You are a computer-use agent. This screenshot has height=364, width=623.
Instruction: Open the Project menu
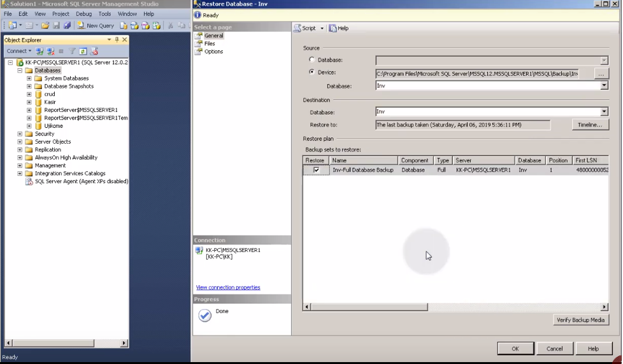coord(61,14)
